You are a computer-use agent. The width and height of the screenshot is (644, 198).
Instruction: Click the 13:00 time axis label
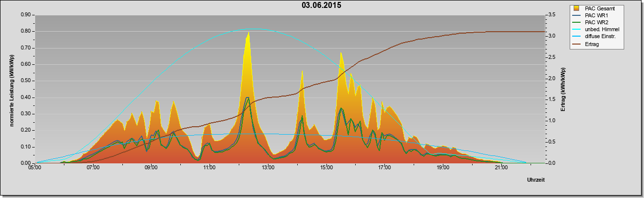(x=268, y=168)
